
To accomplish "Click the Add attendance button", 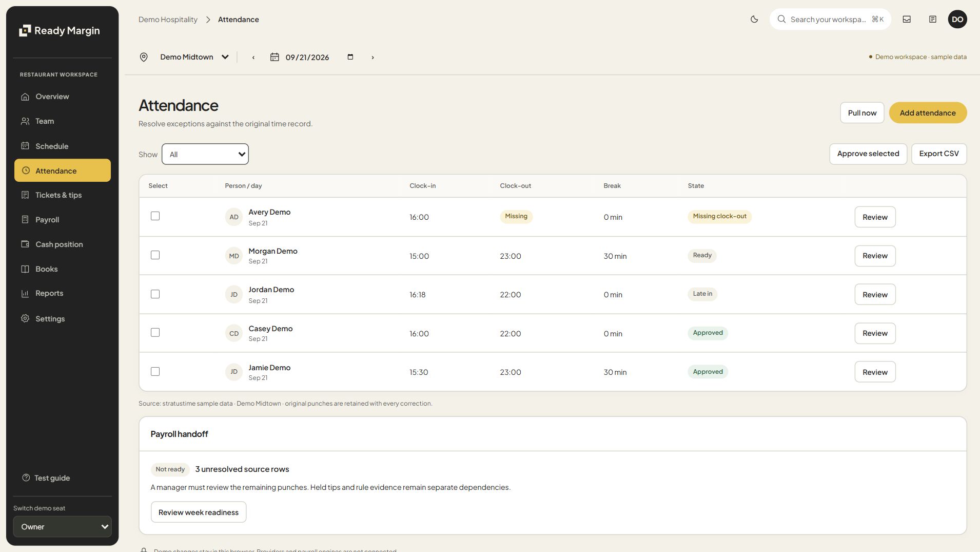I will 928,113.
